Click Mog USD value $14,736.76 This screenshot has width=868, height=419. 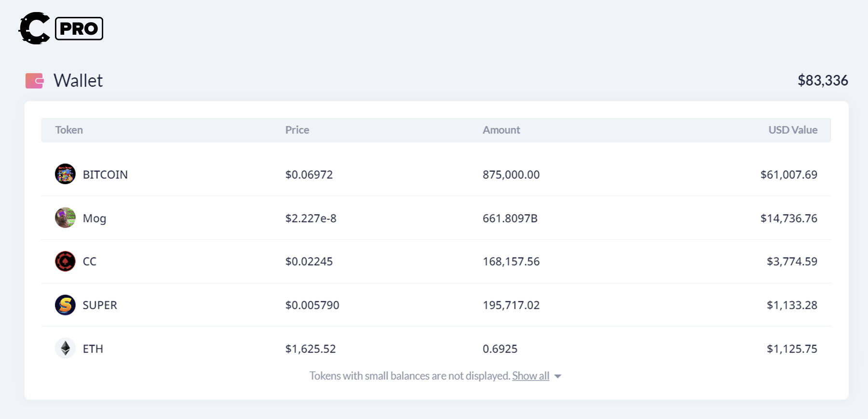click(789, 218)
